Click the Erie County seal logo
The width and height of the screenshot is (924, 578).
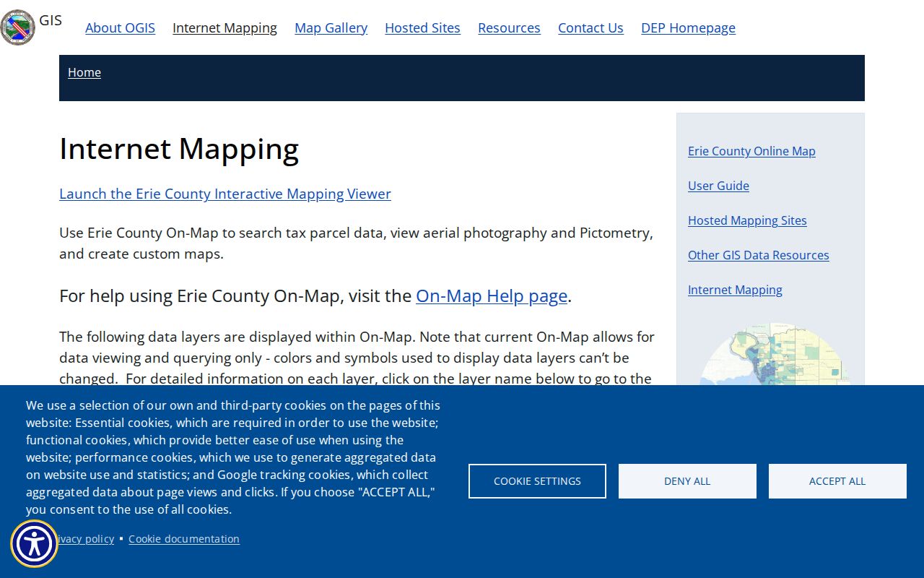[17, 27]
